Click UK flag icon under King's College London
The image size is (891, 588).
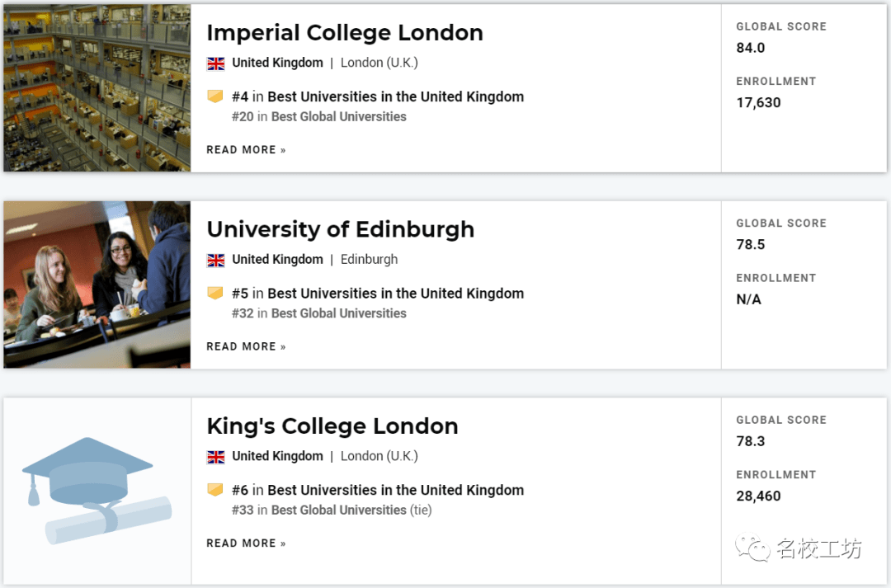click(x=215, y=457)
